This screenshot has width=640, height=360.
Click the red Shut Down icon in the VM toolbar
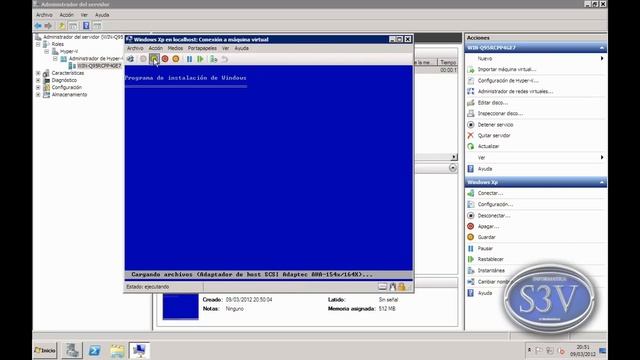pos(165,59)
